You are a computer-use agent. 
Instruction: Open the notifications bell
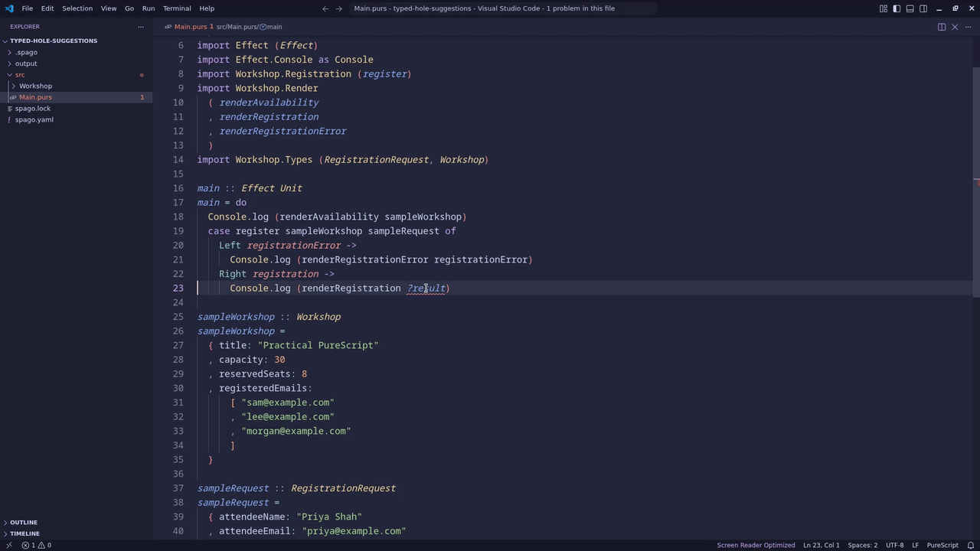[970, 545]
